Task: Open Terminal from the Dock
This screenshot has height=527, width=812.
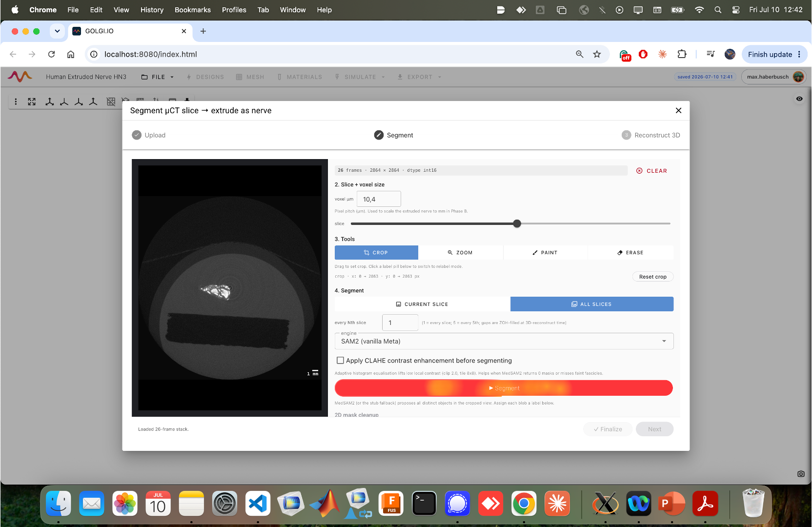Action: coord(424,504)
